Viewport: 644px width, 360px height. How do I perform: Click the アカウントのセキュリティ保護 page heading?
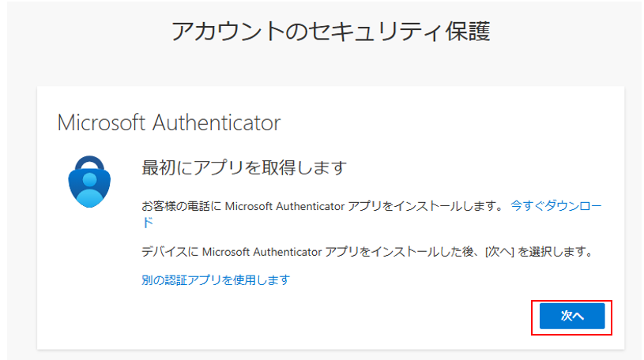[330, 32]
